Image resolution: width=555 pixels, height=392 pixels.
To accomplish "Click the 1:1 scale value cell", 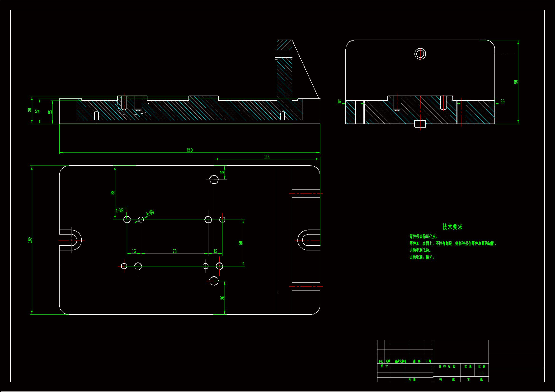I will (x=482, y=373).
